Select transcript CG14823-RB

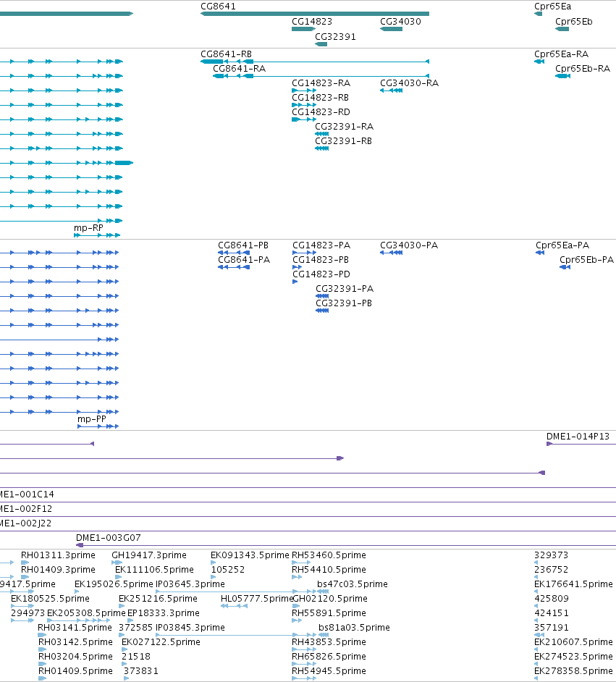[304, 105]
